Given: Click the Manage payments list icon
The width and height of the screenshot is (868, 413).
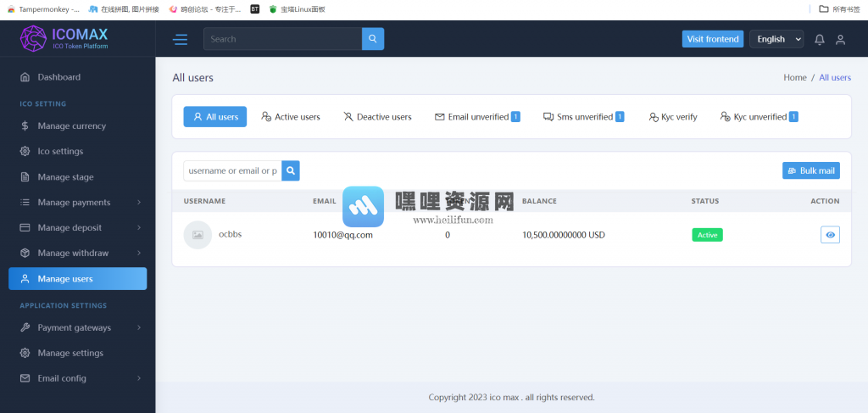Looking at the screenshot, I should (25, 202).
